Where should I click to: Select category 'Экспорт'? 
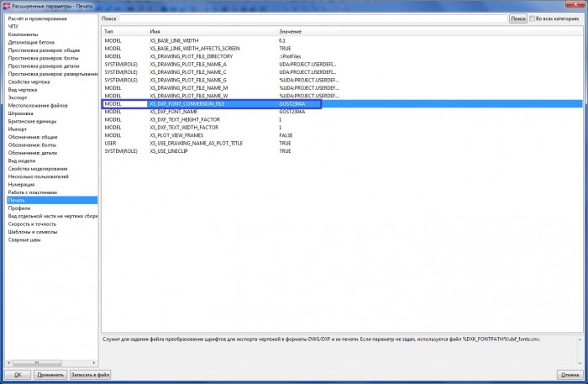pos(18,97)
